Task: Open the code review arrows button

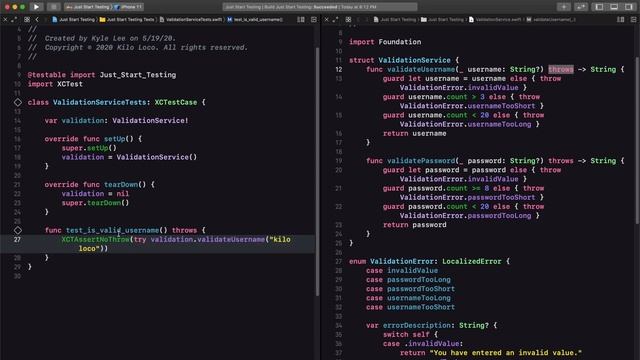Action: (x=580, y=7)
